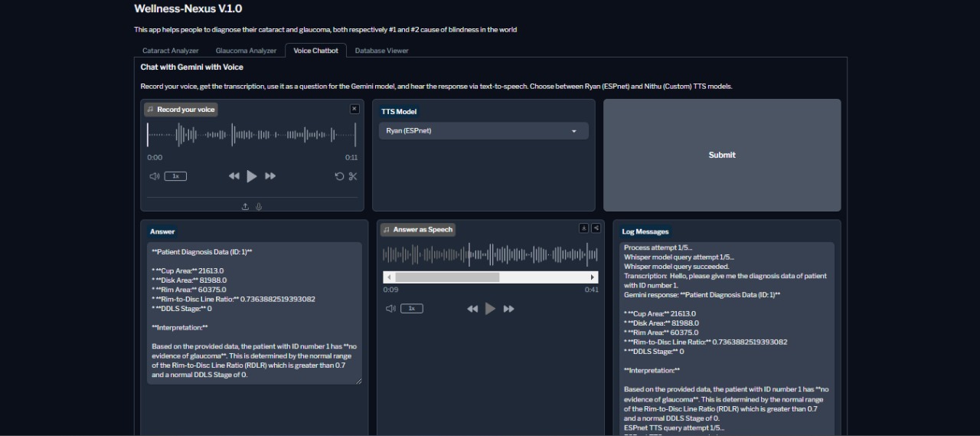Play the recorded voice audio
Image resolution: width=980 pixels, height=436 pixels.
[x=252, y=176]
